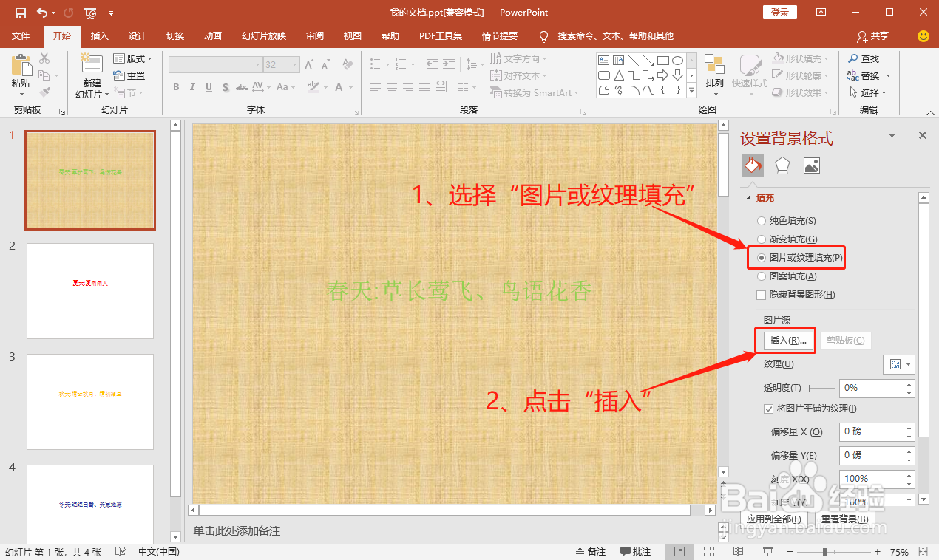Viewport: 939px width, 560px height.
Task: Toggle the 将图片平铺为纹理 checkbox
Action: [769, 408]
